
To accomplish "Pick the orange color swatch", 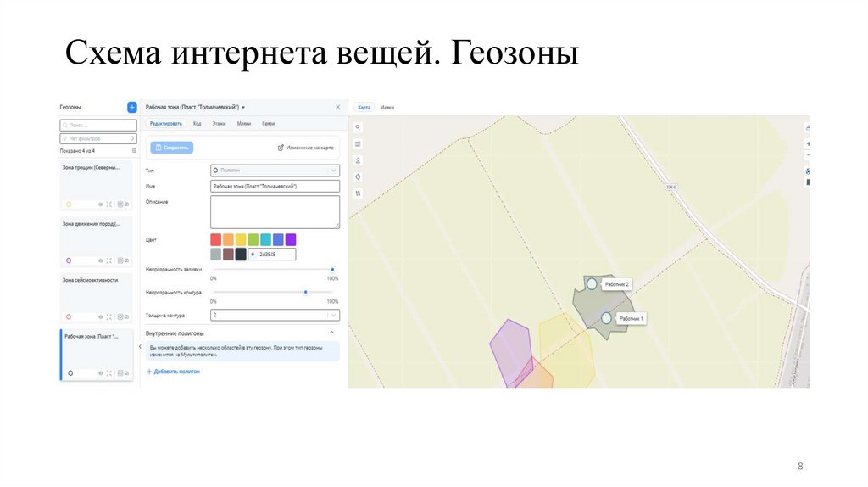I will (228, 239).
